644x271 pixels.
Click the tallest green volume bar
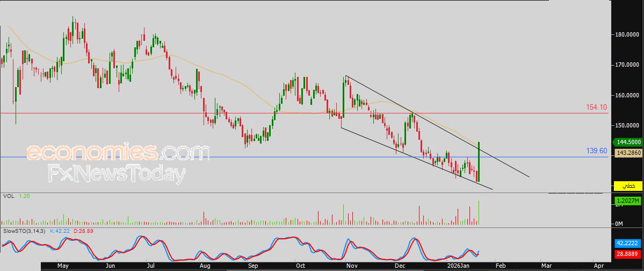479,212
